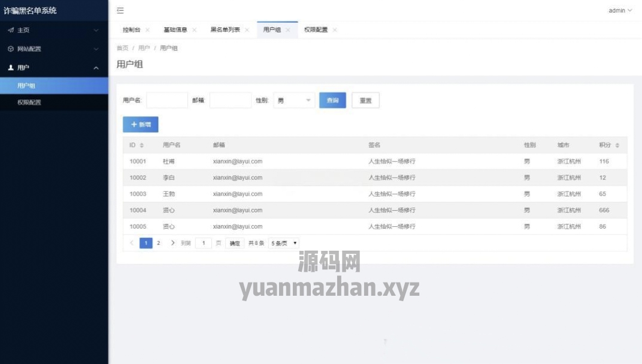The width and height of the screenshot is (642, 364).
Task: Switch to the 黑名单列表 tab
Action: [225, 30]
